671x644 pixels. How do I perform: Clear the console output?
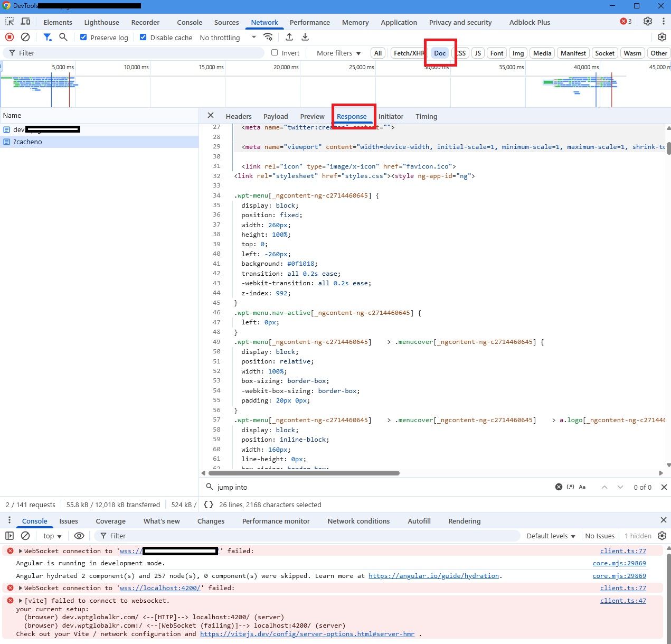pyautogui.click(x=25, y=536)
